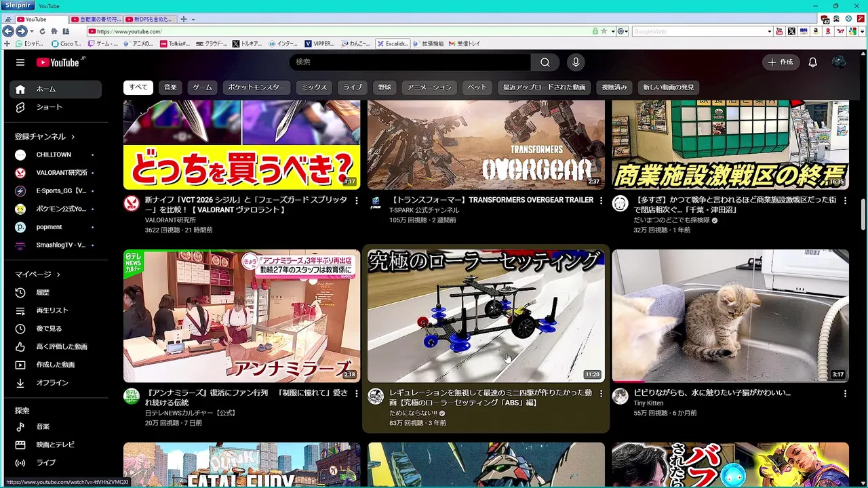Reload the page with refresh icon
Image resolution: width=868 pixels, height=488 pixels.
(x=43, y=31)
